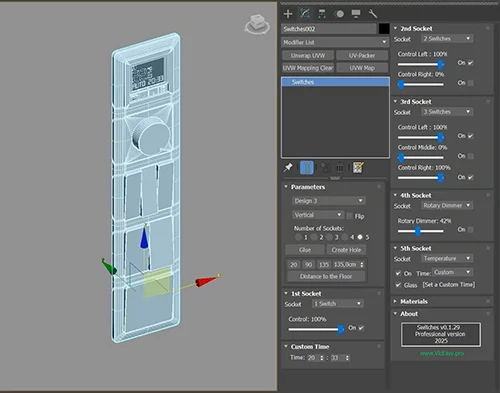Click UVW Mapping Clear button
The width and height of the screenshot is (500, 393).
click(308, 68)
